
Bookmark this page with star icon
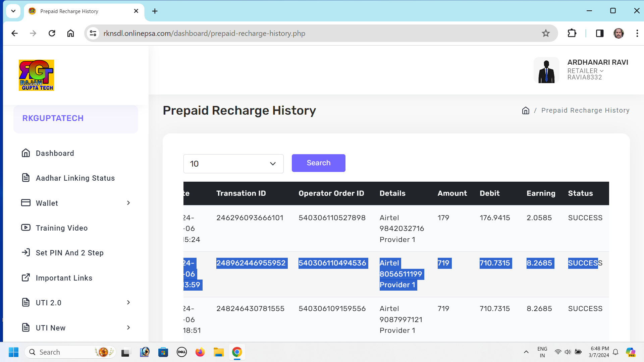[546, 33]
